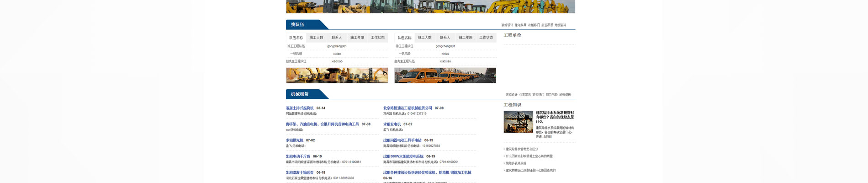Open 出租混凝土输送泵 rental listing
This screenshot has height=183, width=868.
click(x=300, y=173)
